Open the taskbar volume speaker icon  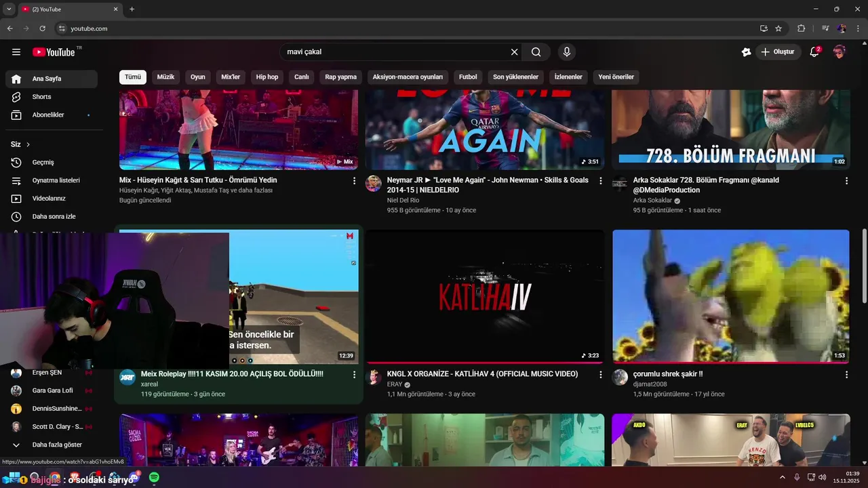tap(822, 478)
